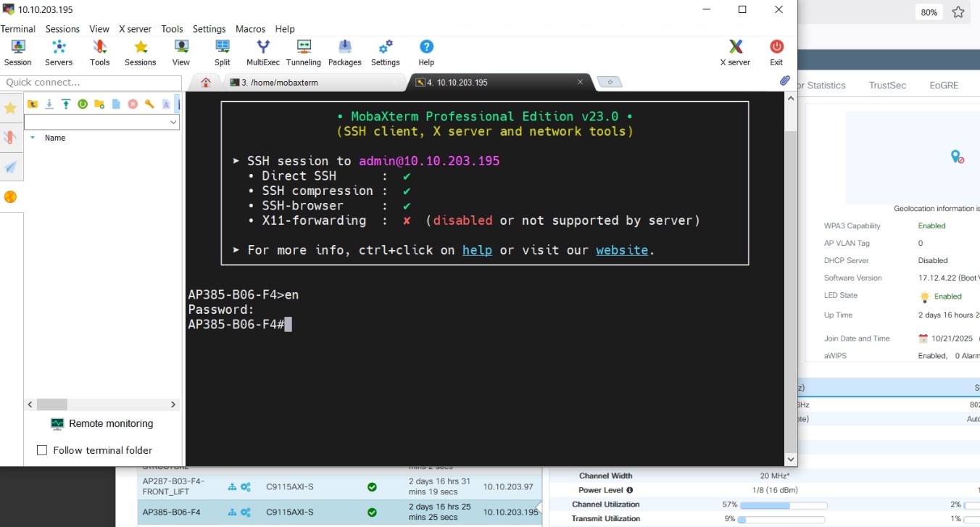Click Remote monitoring button
This screenshot has width=980, height=527.
point(101,424)
